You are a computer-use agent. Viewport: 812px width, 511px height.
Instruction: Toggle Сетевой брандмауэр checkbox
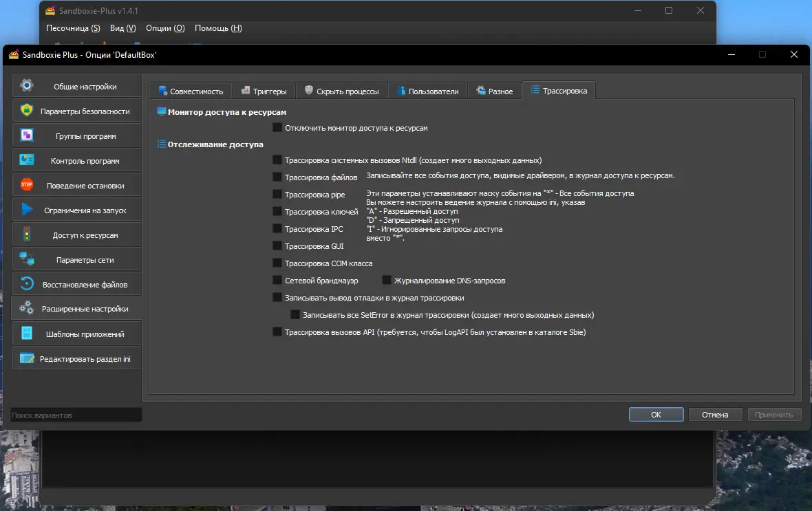point(277,280)
